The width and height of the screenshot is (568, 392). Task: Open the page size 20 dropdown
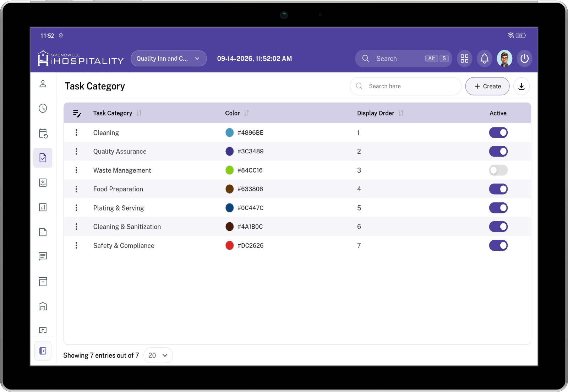tap(158, 355)
